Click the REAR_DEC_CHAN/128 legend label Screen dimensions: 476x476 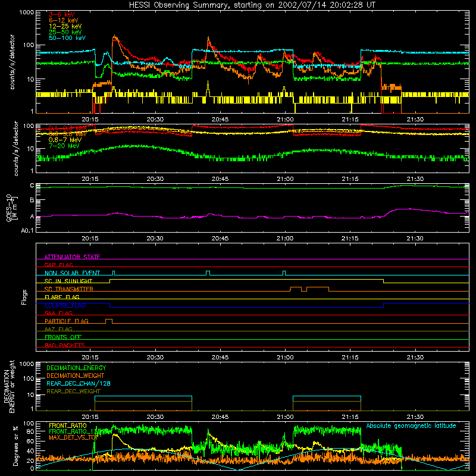[79, 383]
